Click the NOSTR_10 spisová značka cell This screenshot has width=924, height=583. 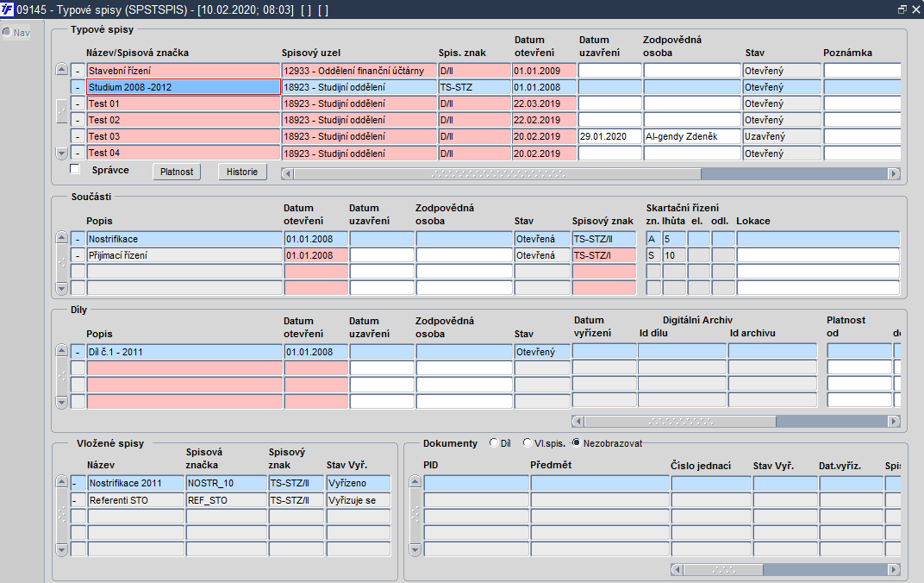coord(227,483)
